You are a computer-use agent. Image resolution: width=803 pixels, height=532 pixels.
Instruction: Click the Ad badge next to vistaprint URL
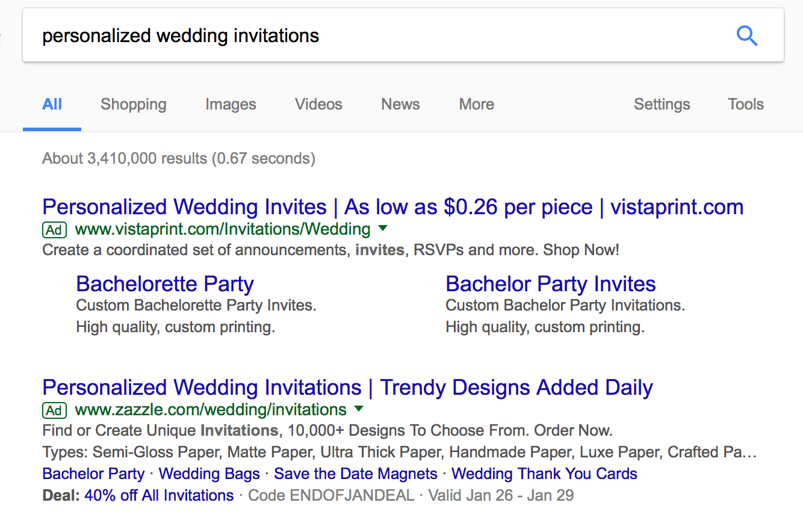click(54, 230)
